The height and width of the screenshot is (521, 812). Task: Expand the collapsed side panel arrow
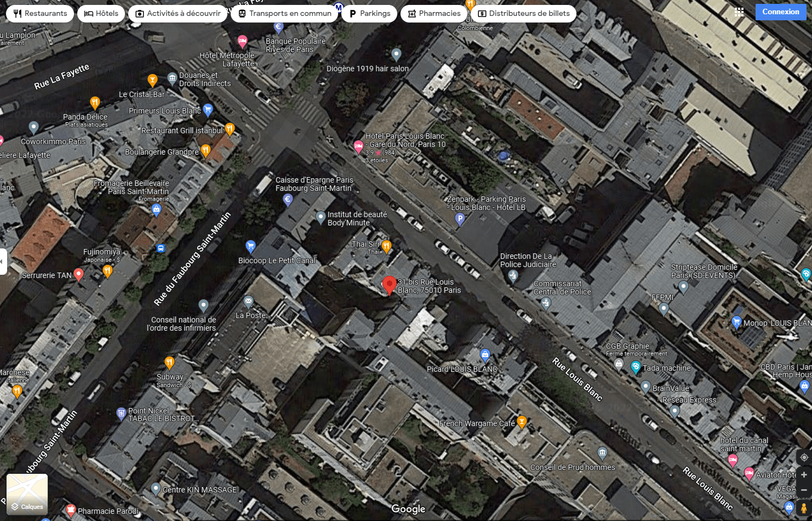point(3,262)
